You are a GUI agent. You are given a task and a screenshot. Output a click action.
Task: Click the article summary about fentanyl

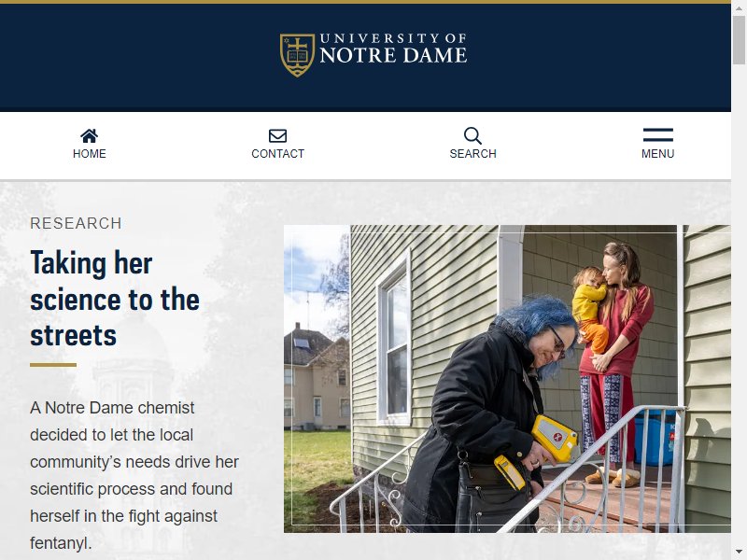click(x=134, y=475)
